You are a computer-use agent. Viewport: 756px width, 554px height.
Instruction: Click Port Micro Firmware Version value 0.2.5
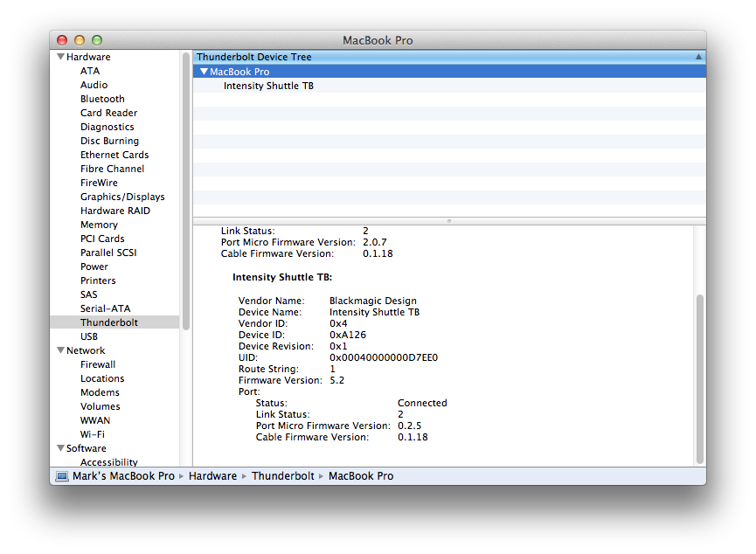click(409, 426)
